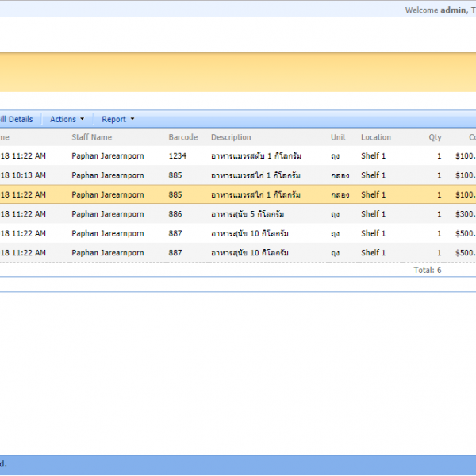The height and width of the screenshot is (476, 476).
Task: Sort by Qty column header
Action: point(435,137)
